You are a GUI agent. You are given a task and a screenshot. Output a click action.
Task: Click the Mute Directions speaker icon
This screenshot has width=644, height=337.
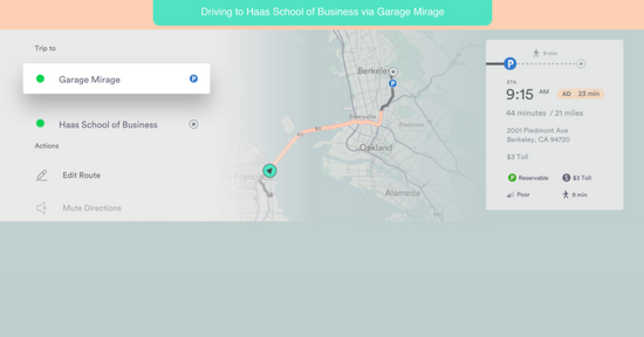[42, 208]
